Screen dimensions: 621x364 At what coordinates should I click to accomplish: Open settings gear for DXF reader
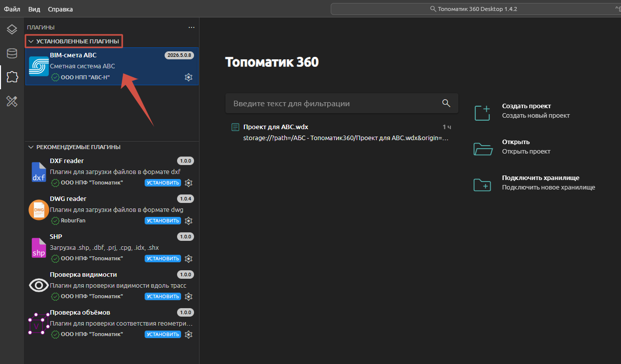click(189, 182)
